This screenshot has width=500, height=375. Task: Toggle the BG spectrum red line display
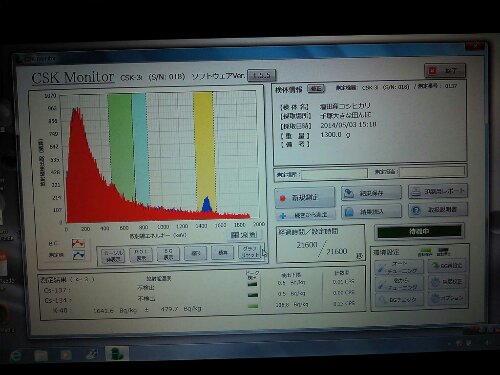(78, 243)
